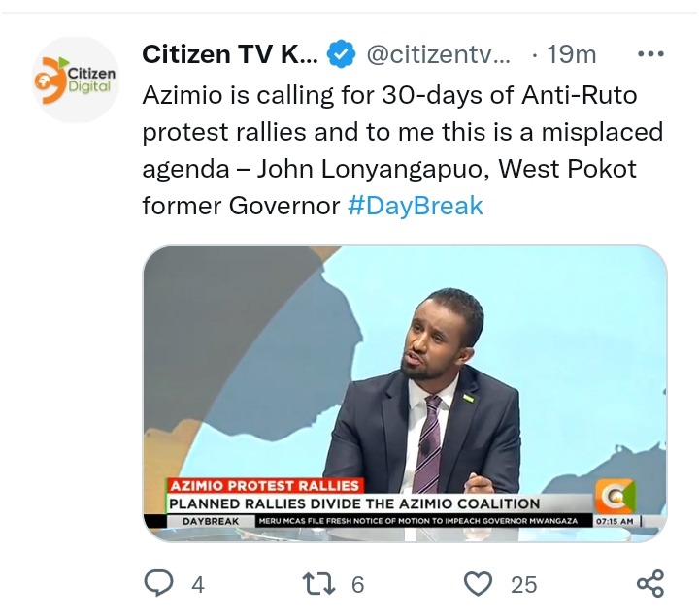Click the Citizen TV logo in image
Screen dimensions: 699x616
[615, 497]
